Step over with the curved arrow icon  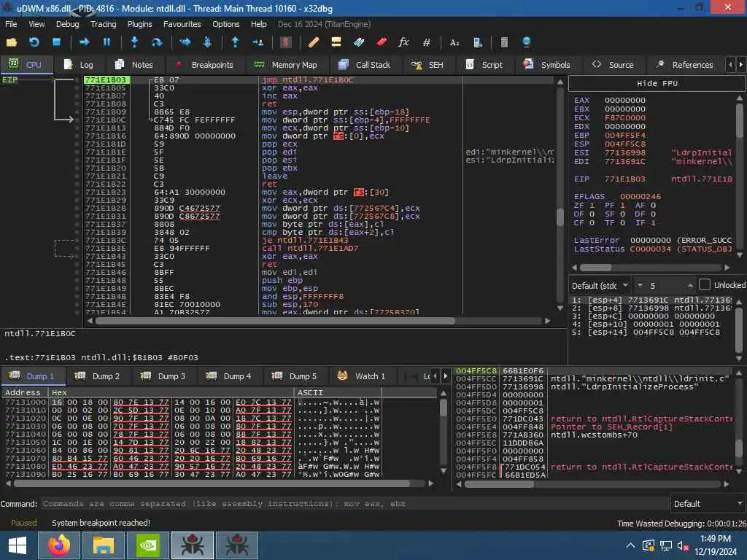(157, 42)
